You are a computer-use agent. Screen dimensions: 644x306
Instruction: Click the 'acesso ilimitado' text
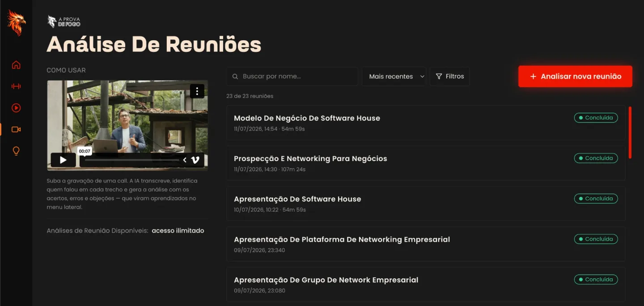coord(178,231)
